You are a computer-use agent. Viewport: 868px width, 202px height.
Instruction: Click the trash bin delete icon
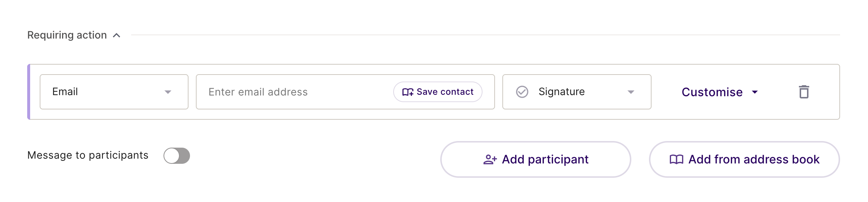tap(804, 92)
